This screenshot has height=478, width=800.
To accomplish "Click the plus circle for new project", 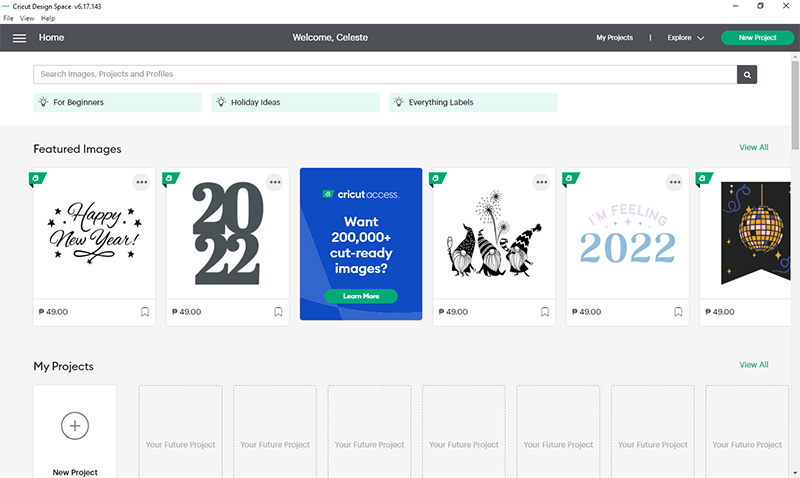I will 75,425.
